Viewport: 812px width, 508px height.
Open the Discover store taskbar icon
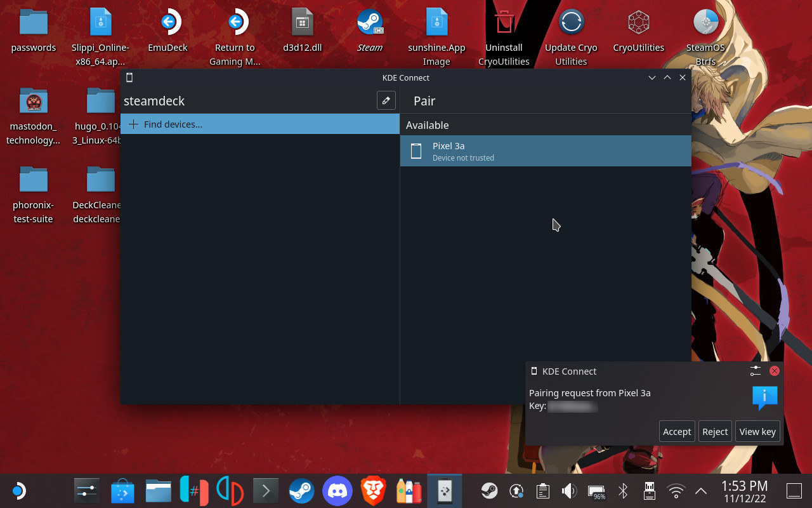pos(122,491)
